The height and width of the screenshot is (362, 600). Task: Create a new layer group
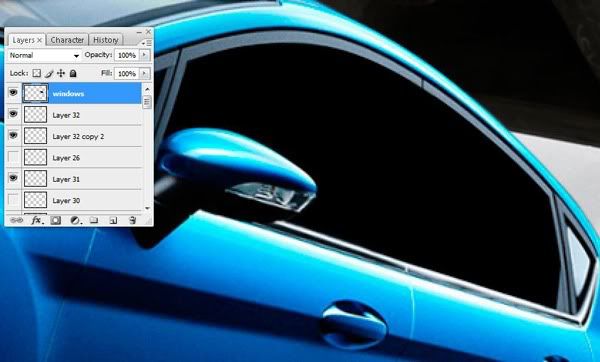(x=94, y=220)
